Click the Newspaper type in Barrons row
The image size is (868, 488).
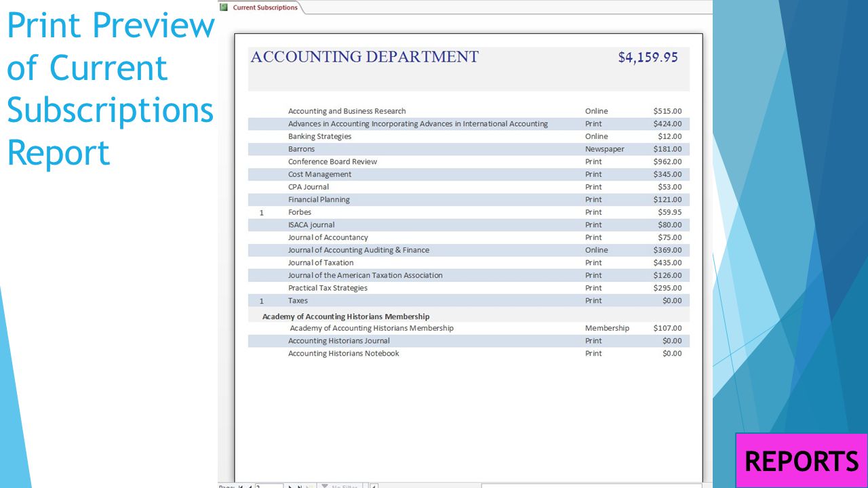click(x=604, y=149)
